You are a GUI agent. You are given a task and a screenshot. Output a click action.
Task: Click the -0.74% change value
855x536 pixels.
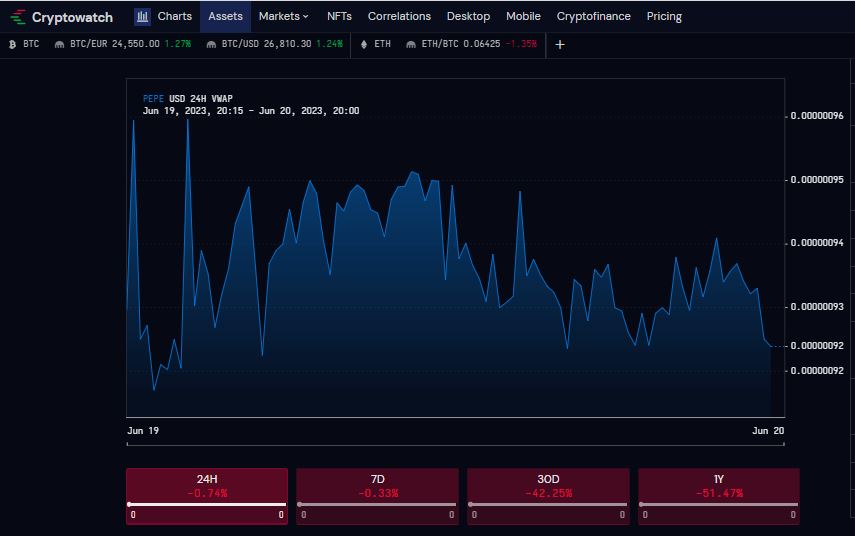[x=207, y=493]
